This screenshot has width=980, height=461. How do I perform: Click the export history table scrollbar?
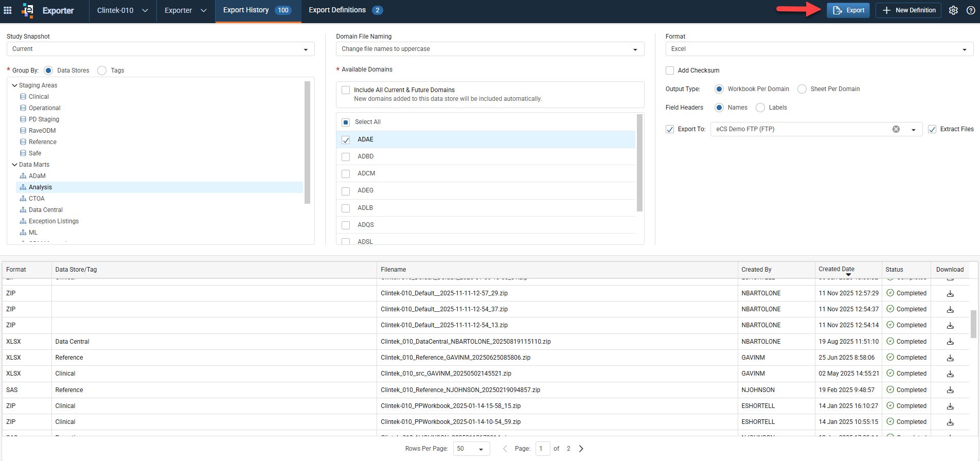973,324
